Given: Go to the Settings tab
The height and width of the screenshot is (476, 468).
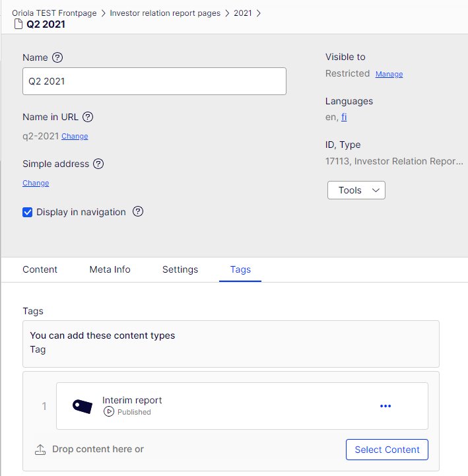Looking at the screenshot, I should (x=180, y=269).
